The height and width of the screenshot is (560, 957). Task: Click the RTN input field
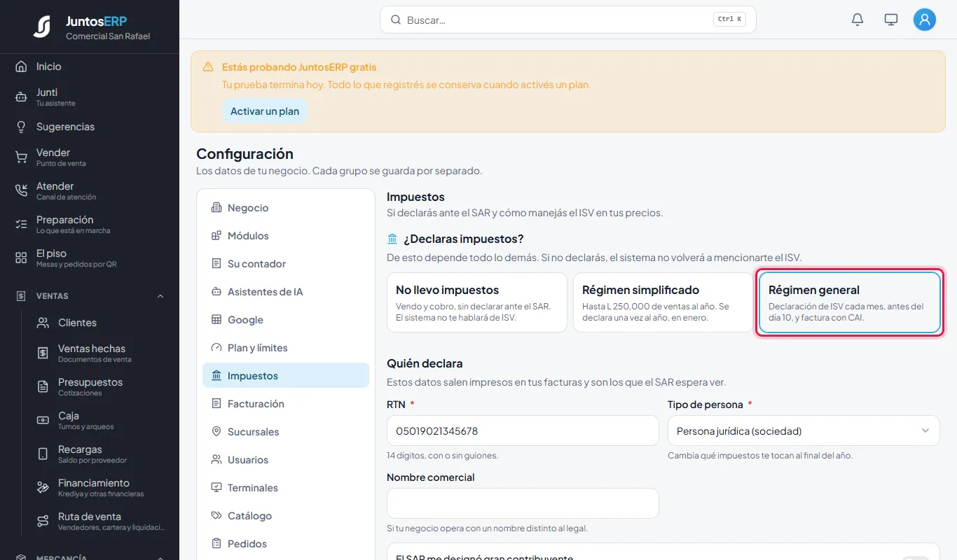pos(523,430)
